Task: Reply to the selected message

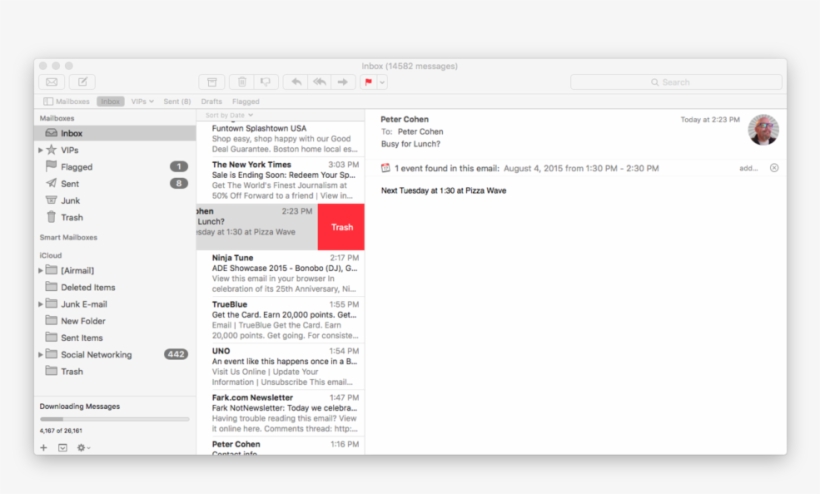Action: tap(295, 82)
